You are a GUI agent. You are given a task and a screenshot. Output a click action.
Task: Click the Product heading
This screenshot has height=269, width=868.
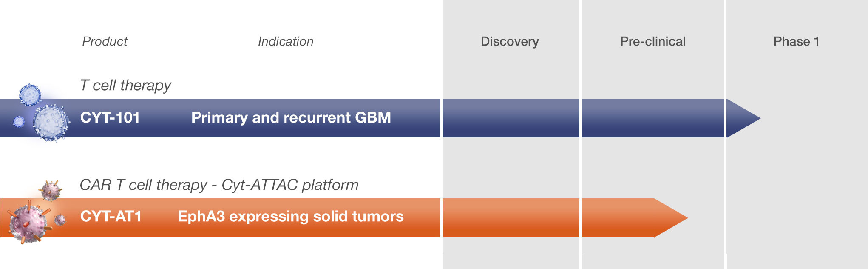(x=105, y=41)
